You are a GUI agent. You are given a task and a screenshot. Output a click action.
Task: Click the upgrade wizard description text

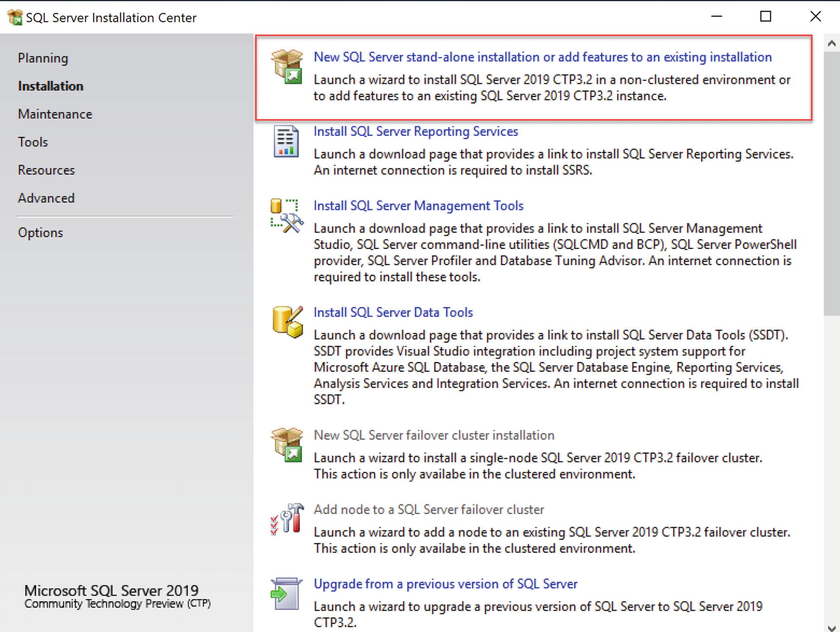pos(538,614)
